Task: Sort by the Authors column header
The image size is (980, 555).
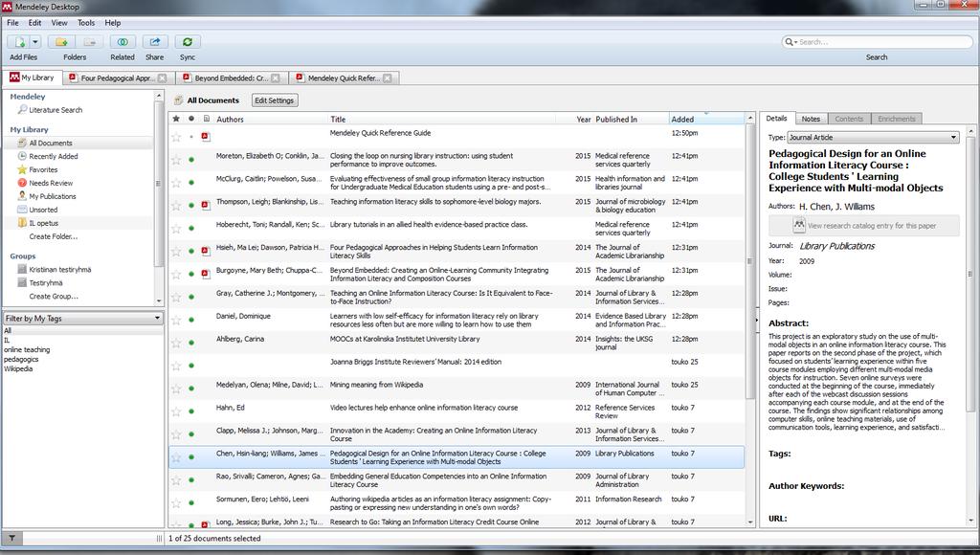Action: (x=270, y=119)
